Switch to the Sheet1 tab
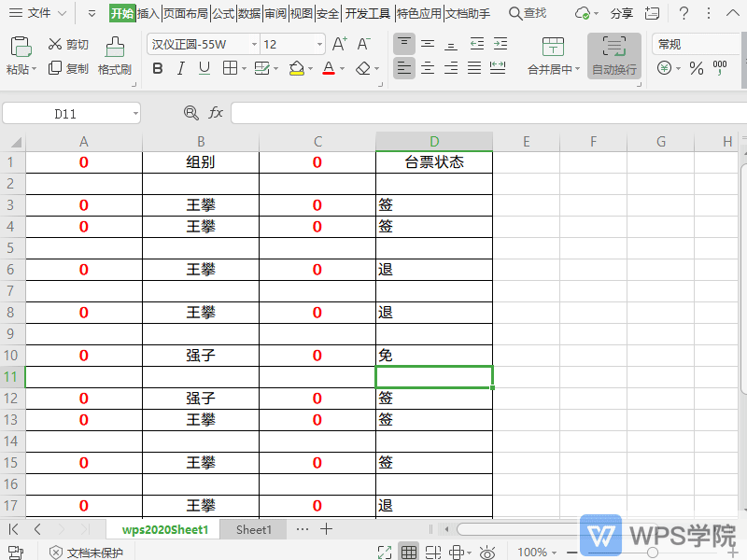This screenshot has height=560, width=747. (x=254, y=529)
